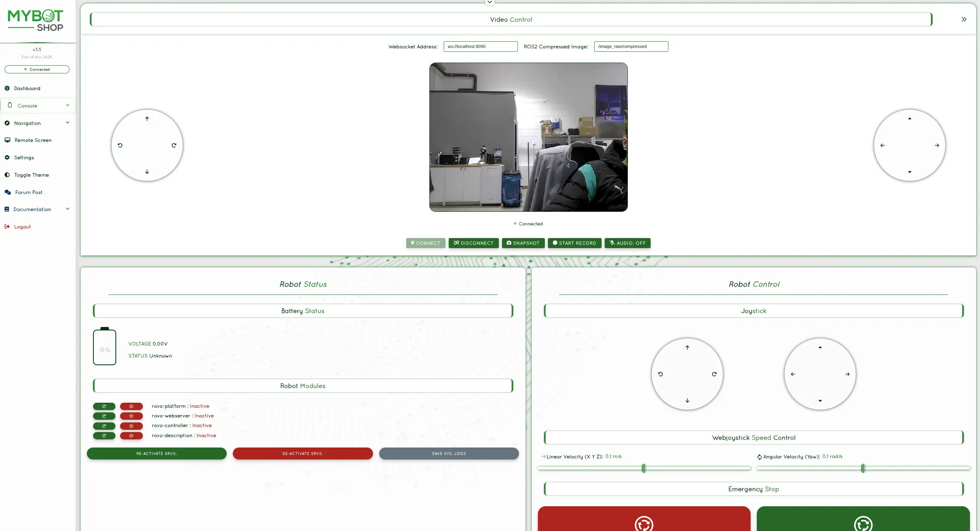
Task: Click the Disconnect button
Action: pos(473,243)
